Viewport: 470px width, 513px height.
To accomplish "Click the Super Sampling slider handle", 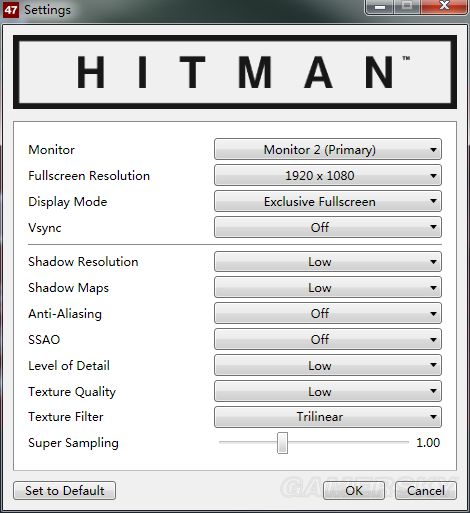I will click(x=282, y=443).
